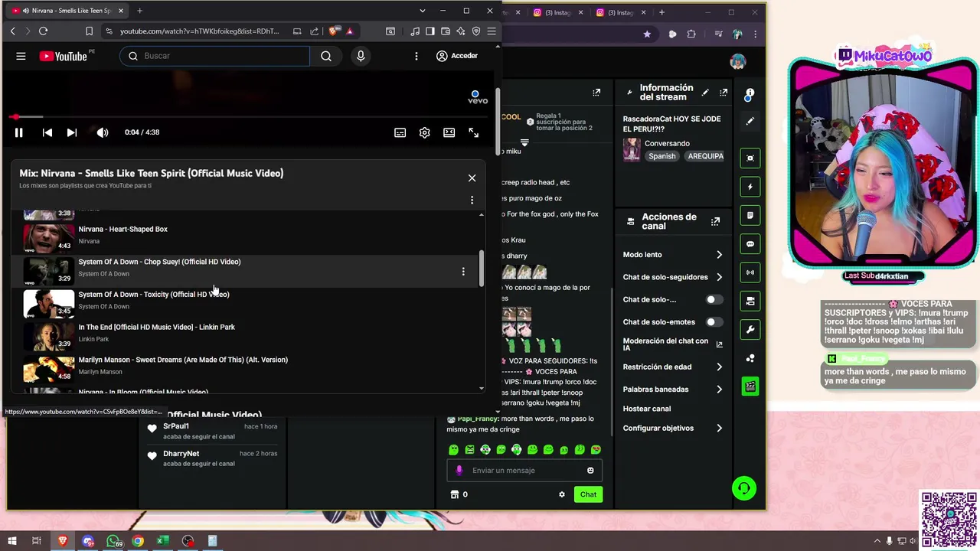Expand Configurar objetivos settings

pyautogui.click(x=719, y=429)
